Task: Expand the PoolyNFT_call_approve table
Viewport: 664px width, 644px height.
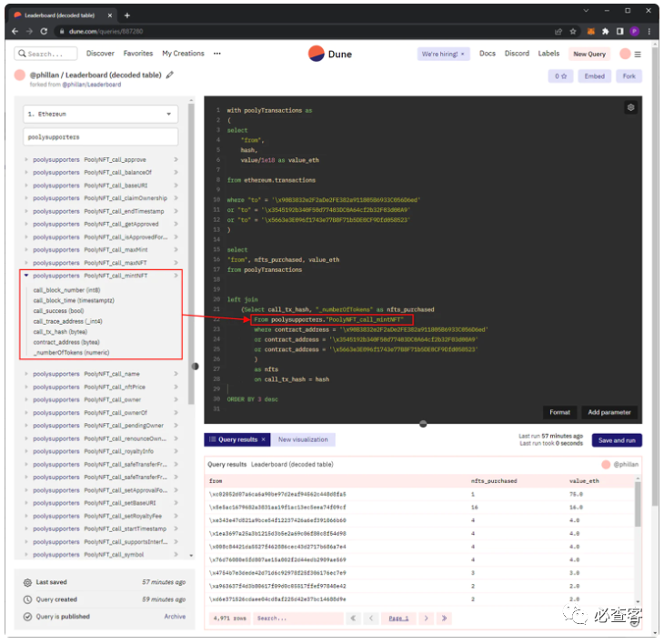Action: tap(26, 159)
